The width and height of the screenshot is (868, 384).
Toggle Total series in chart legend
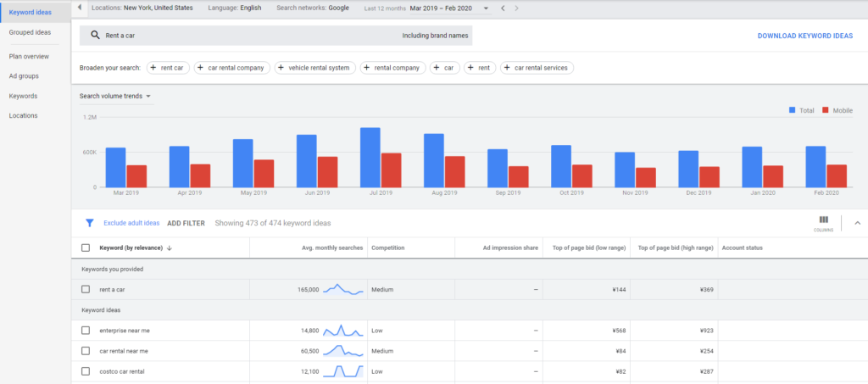802,111
